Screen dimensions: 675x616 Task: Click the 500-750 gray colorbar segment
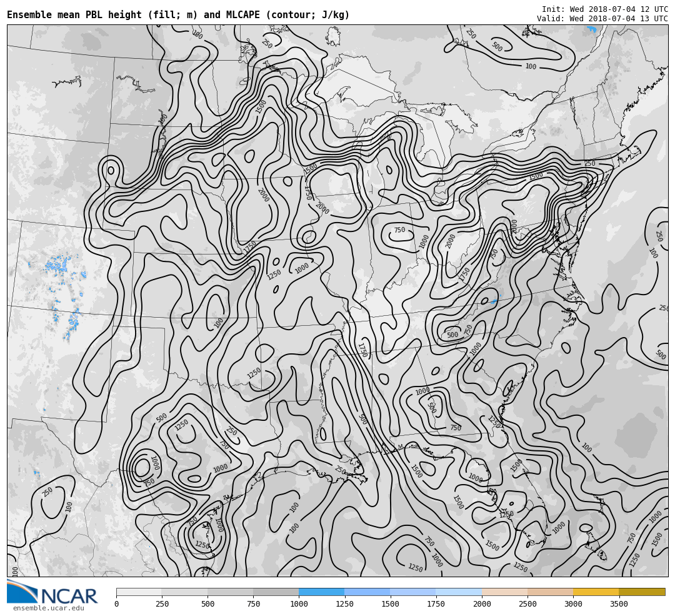[230, 592]
